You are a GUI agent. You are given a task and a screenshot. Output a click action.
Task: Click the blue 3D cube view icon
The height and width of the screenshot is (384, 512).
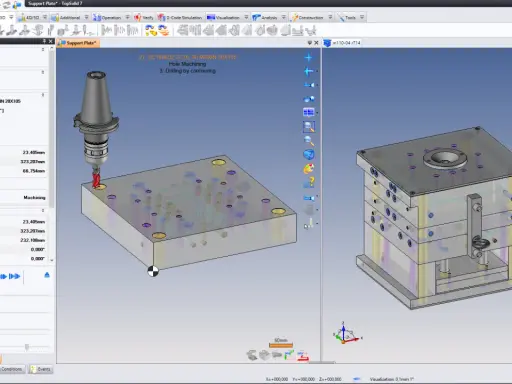pos(309,154)
